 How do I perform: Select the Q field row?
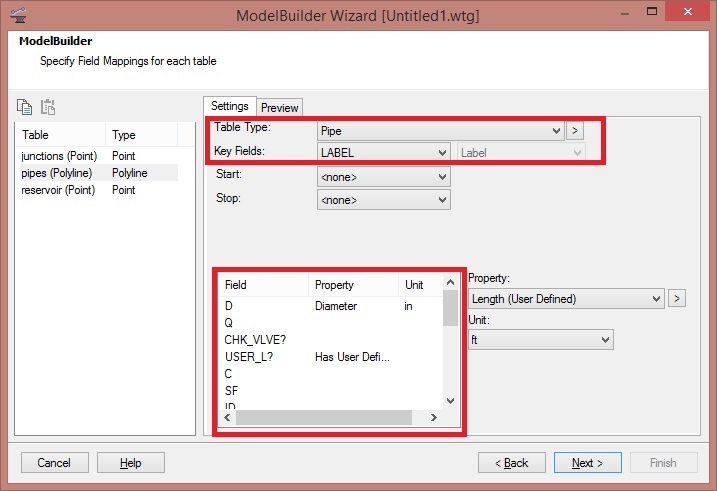(x=330, y=323)
